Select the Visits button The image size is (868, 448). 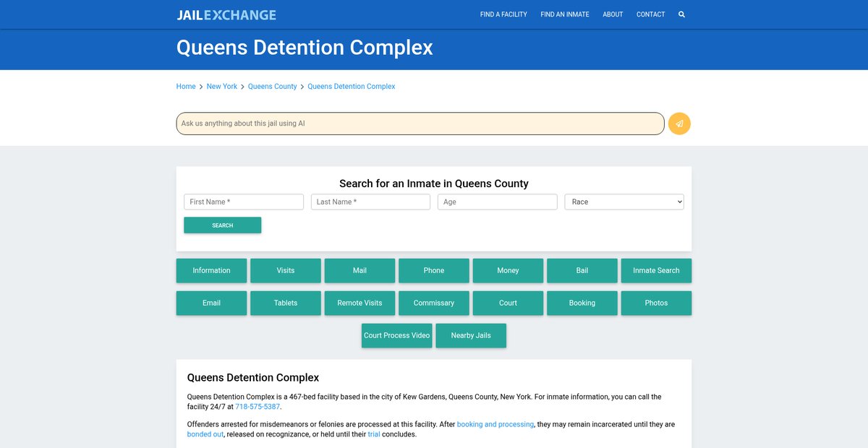[286, 270]
